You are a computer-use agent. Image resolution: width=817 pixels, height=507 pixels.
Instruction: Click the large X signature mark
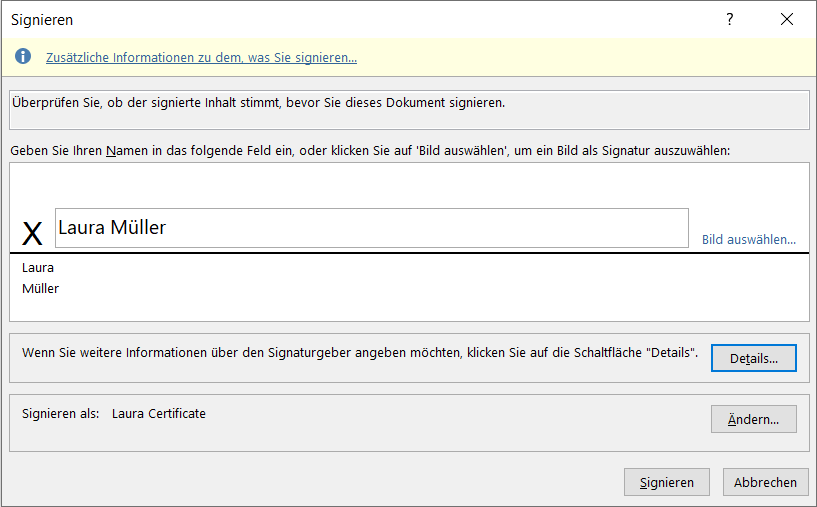(32, 233)
